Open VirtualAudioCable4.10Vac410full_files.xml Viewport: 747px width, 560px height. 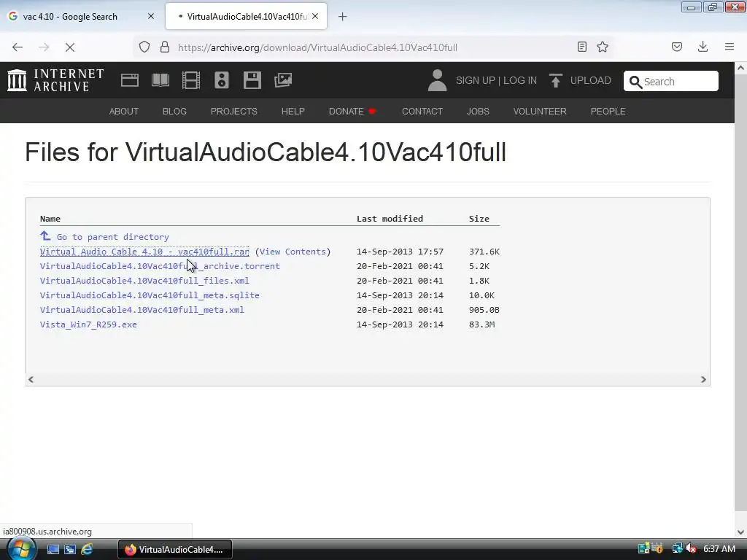tap(144, 281)
